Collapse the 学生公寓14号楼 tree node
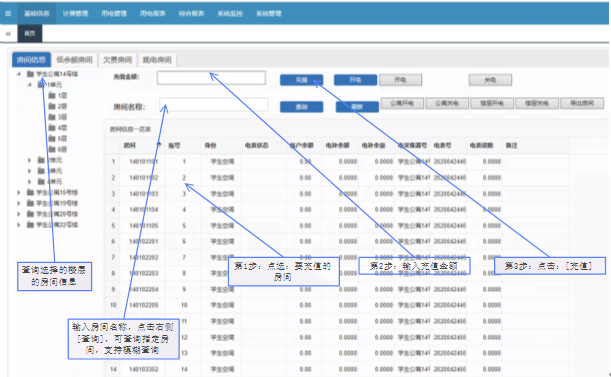Screen dimensions: 611x377 18,74
